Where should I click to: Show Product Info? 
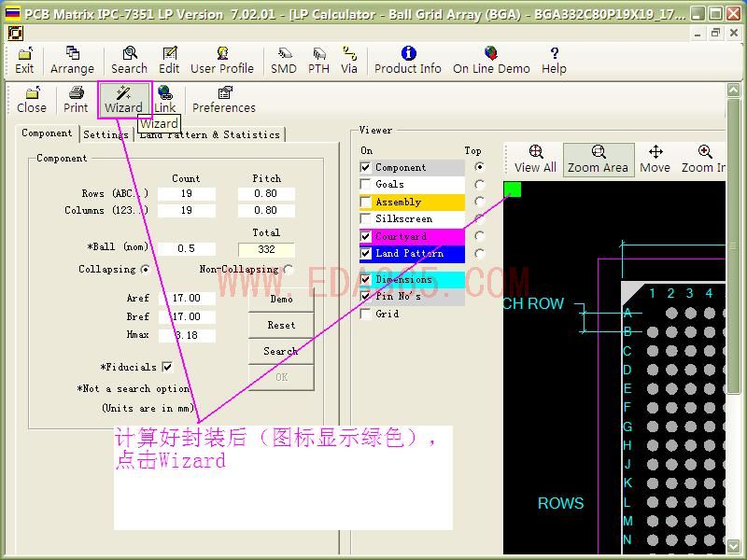tap(408, 61)
